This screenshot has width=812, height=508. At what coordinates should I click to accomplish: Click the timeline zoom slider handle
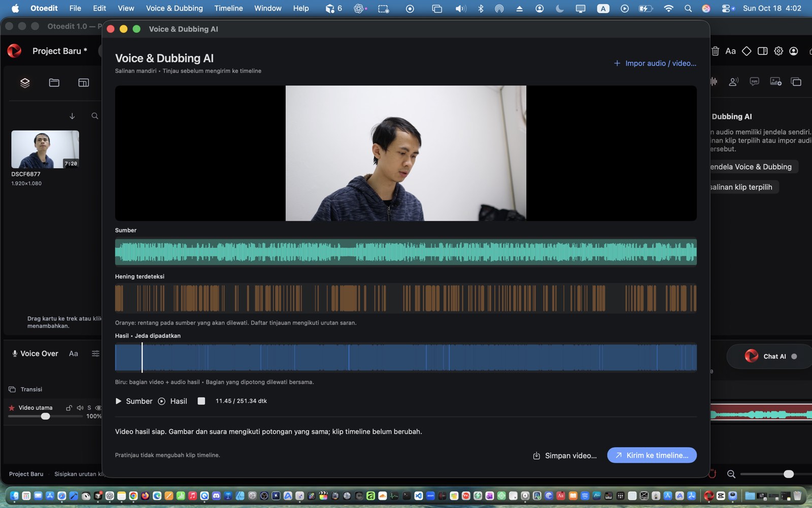coord(789,474)
